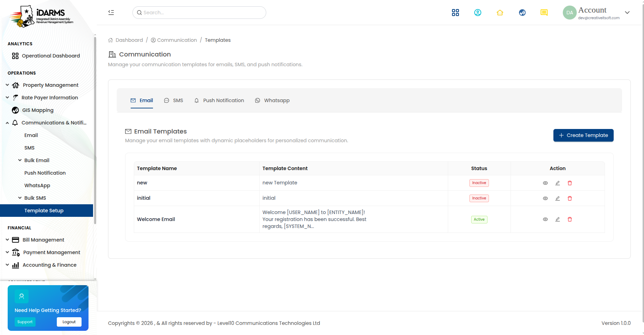644x335 pixels.
Task: Open the user profile circle icon in header
Action: pyautogui.click(x=478, y=13)
